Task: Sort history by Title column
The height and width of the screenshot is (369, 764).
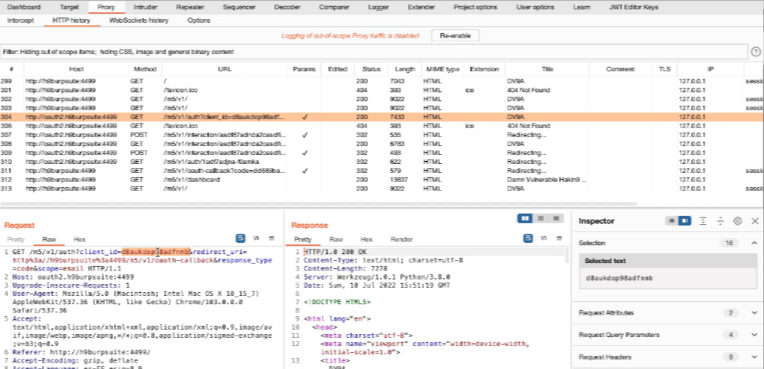Action: click(x=547, y=69)
